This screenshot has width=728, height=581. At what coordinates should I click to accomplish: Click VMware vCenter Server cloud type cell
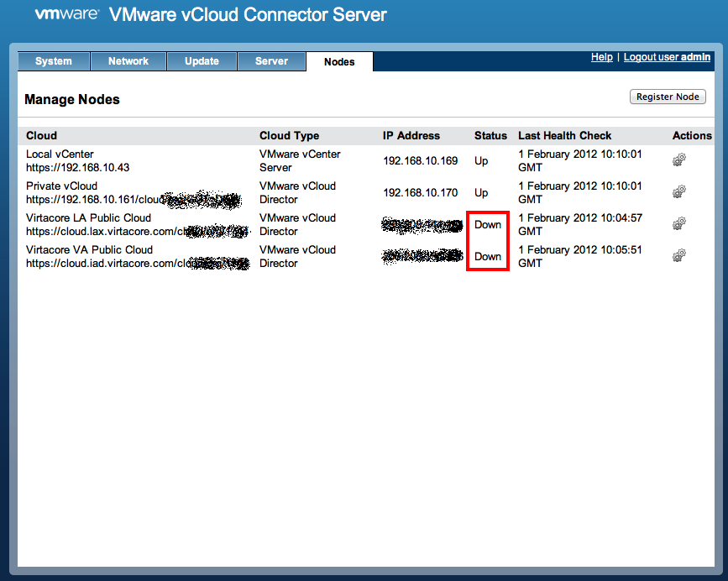(x=300, y=160)
